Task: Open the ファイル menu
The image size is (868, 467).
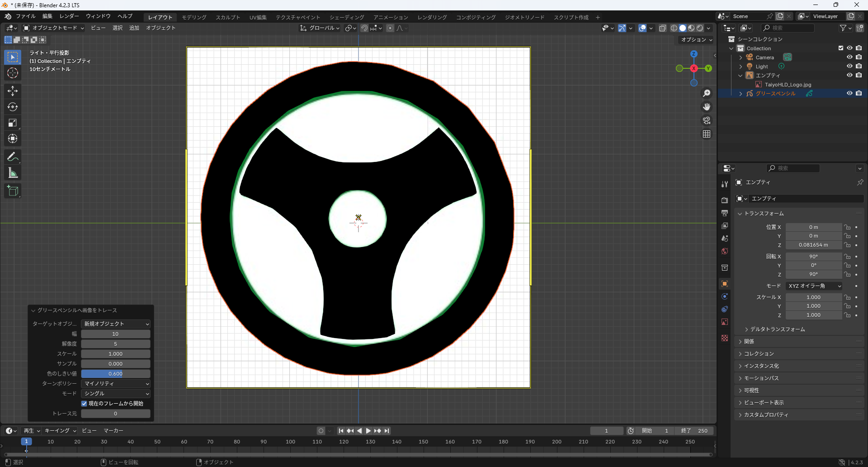Action: (25, 16)
